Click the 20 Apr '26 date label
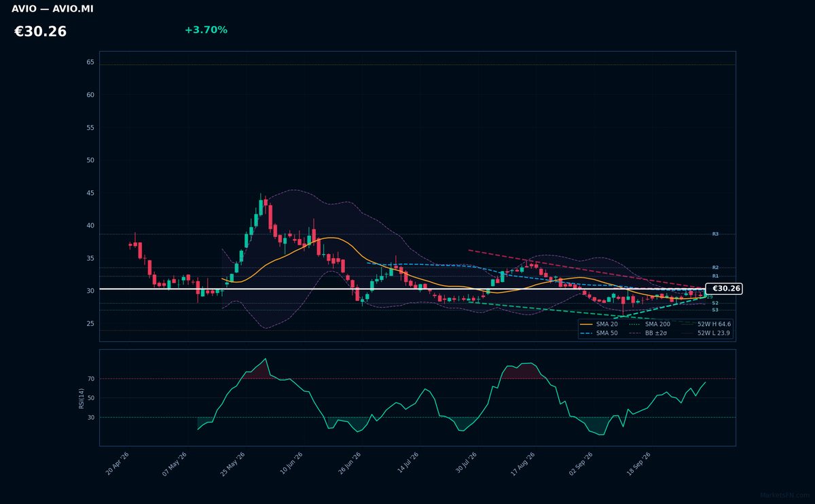The width and height of the screenshot is (815, 504). pos(117,464)
